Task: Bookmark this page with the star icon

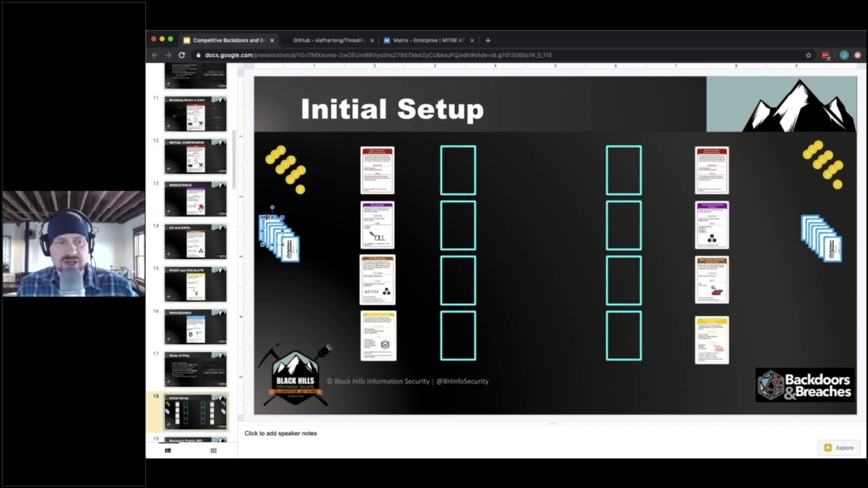Action: [x=808, y=55]
